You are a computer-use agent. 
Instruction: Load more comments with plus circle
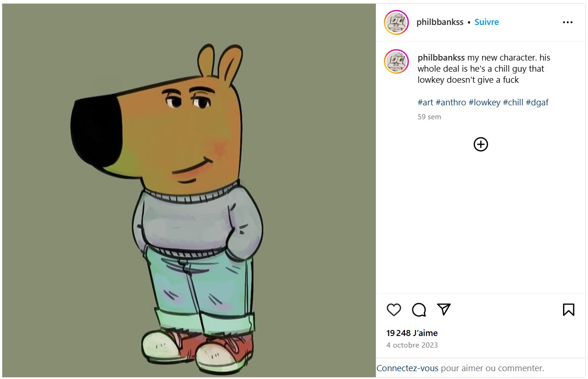pyautogui.click(x=481, y=145)
